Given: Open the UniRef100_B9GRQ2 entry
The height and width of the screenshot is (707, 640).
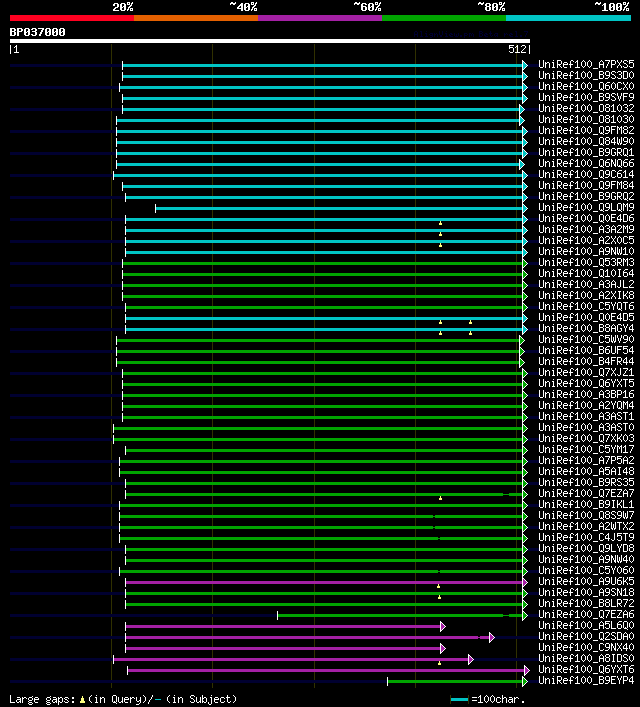Looking at the screenshot, I should 586,197.
